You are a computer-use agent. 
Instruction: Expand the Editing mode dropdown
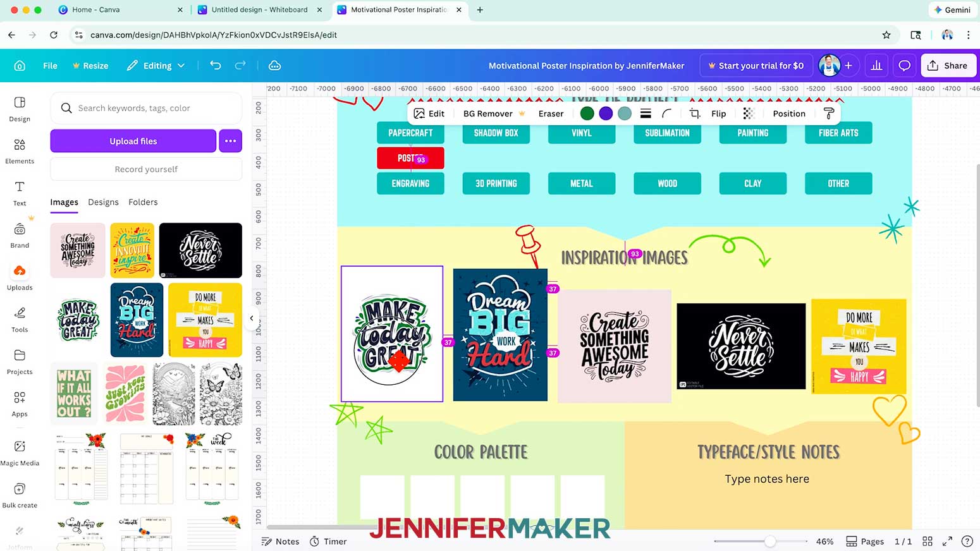coord(156,66)
